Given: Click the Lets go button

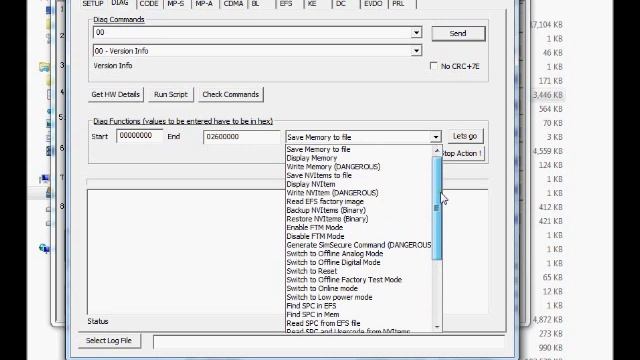Looking at the screenshot, I should 465,136.
